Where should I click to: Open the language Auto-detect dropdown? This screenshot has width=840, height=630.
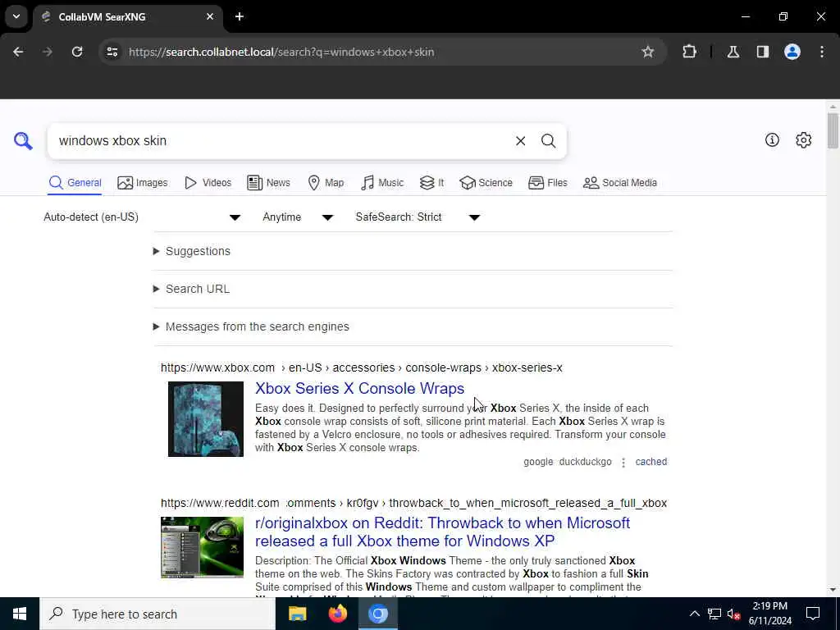[x=142, y=217]
